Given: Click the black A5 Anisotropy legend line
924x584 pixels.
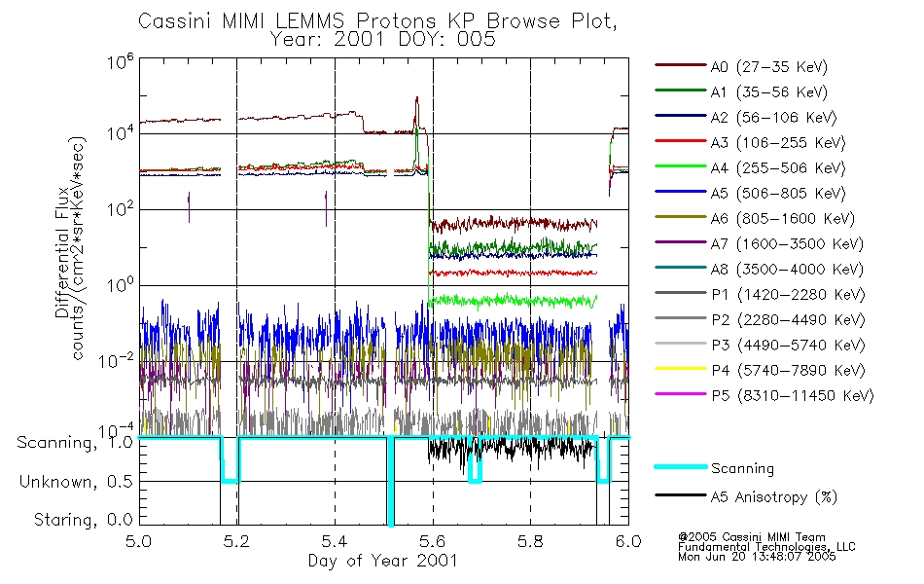Looking at the screenshot, I should 680,494.
